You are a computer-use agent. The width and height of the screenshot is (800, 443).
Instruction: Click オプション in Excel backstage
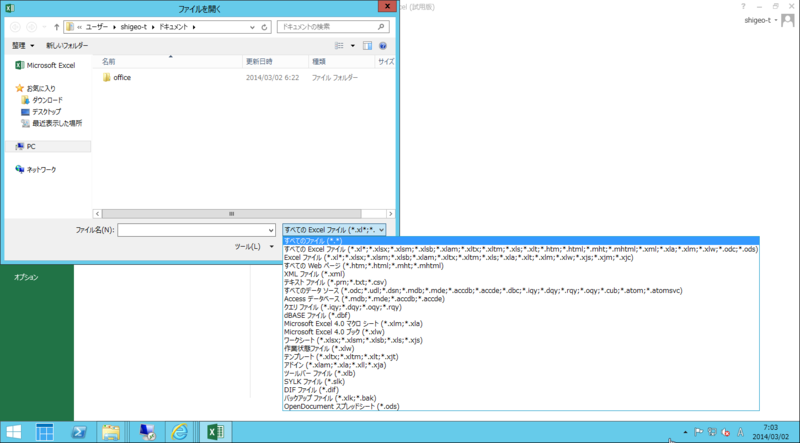(x=26, y=277)
